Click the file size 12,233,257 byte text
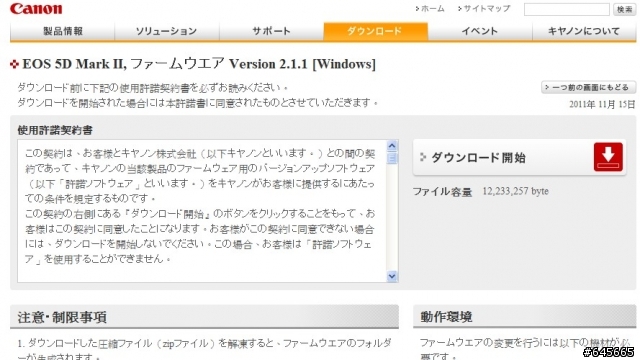This screenshot has height=360, width=640. click(x=516, y=191)
